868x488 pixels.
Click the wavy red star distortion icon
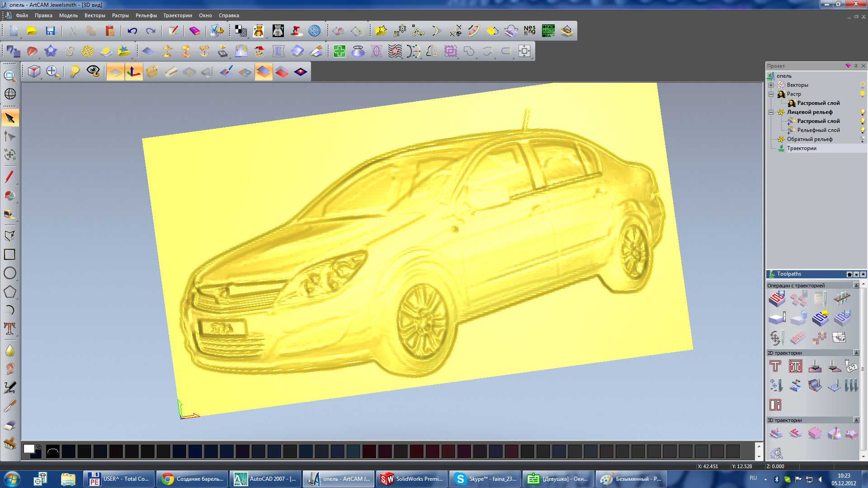click(x=395, y=51)
